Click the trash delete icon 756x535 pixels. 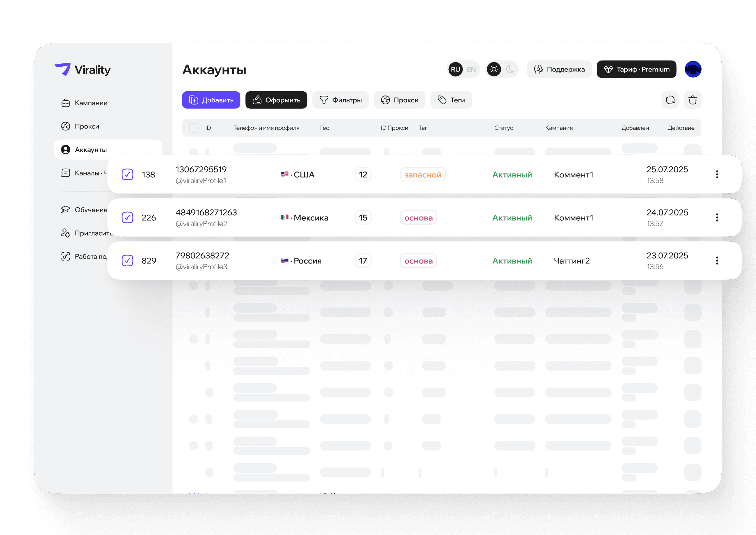tap(693, 100)
